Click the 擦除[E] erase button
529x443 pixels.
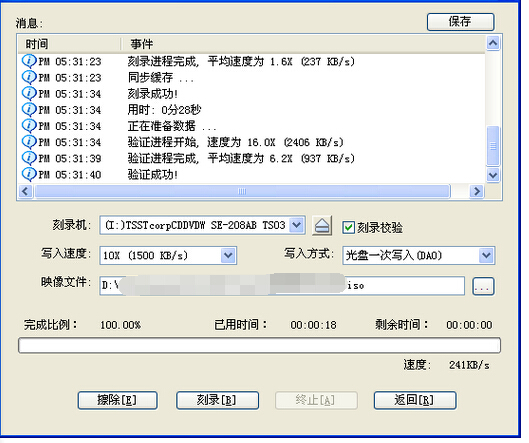[117, 400]
